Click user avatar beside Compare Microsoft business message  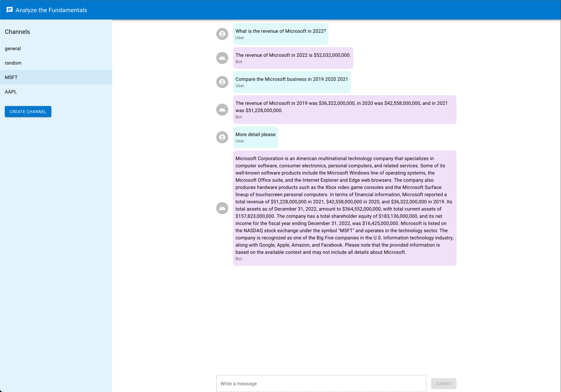pyautogui.click(x=222, y=82)
